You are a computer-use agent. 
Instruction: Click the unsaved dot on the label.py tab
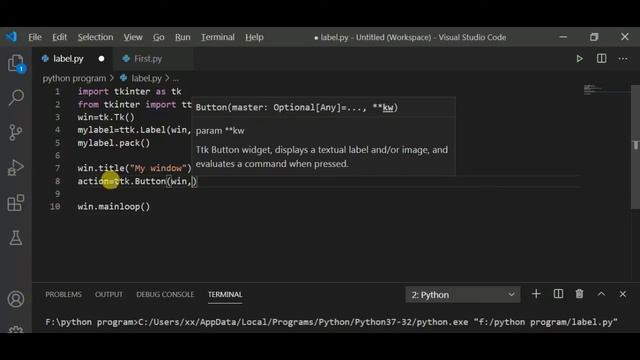pyautogui.click(x=101, y=59)
